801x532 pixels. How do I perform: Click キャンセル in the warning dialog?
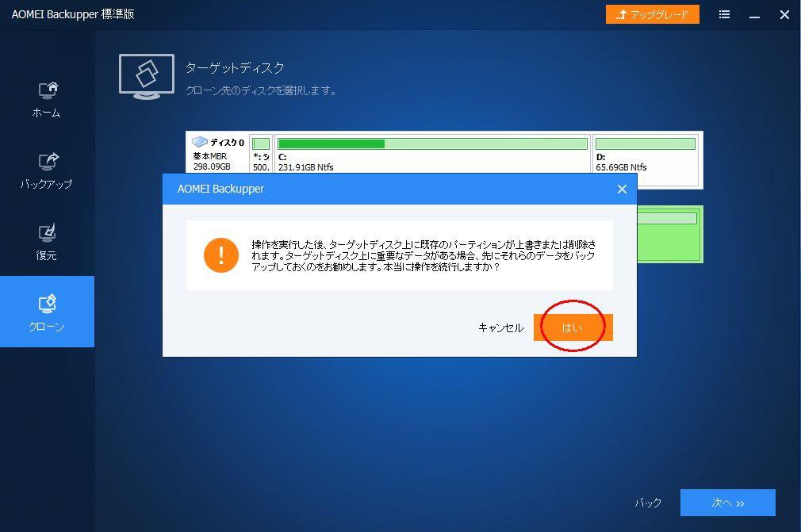[500, 327]
